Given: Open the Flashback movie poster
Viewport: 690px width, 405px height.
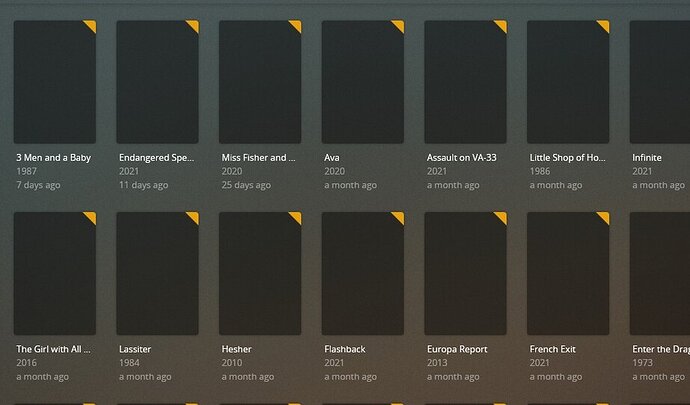Looking at the screenshot, I should [x=363, y=273].
